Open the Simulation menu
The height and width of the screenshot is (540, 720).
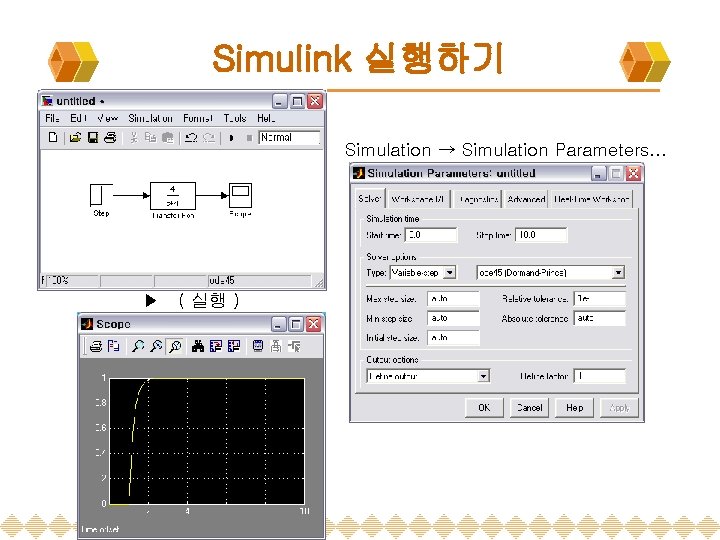coord(150,118)
